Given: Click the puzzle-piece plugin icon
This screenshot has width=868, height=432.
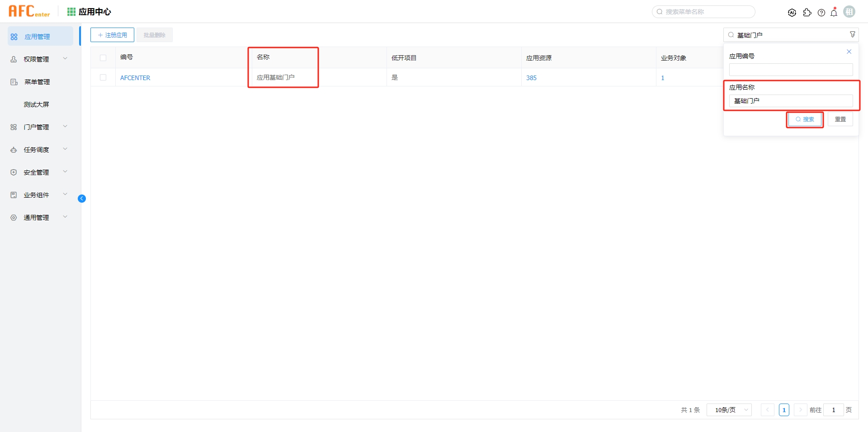Looking at the screenshot, I should pos(807,13).
